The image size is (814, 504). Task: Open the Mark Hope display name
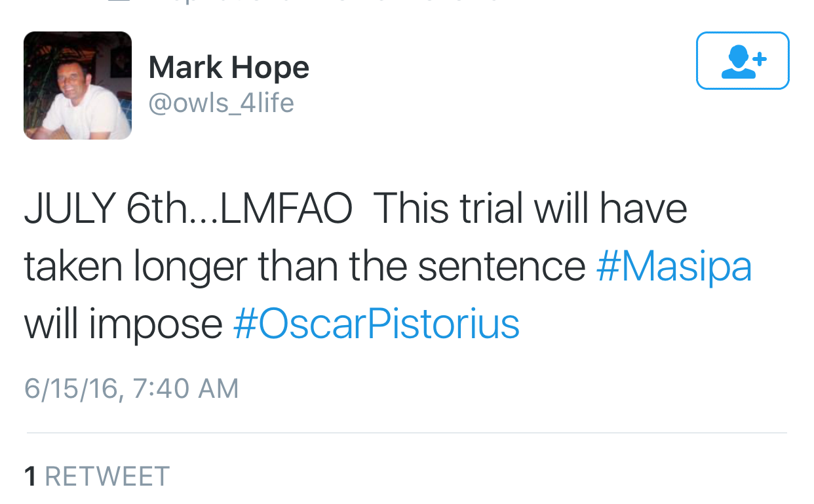[x=229, y=68]
